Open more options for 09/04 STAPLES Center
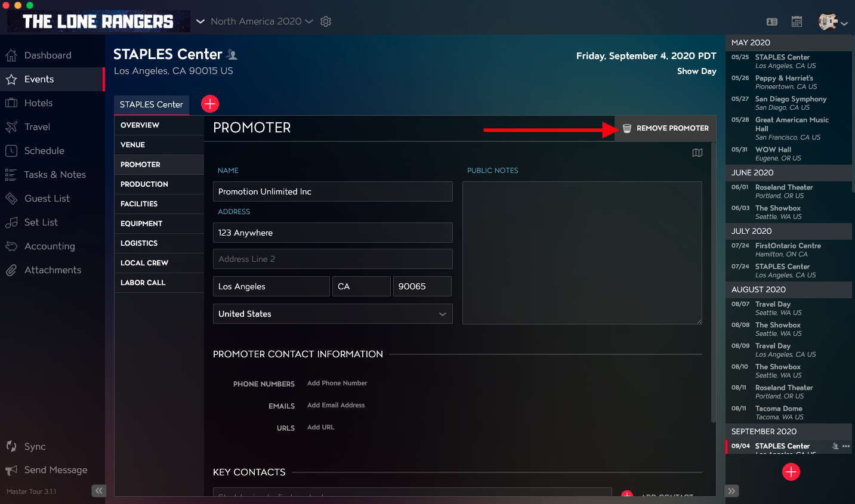 [x=846, y=446]
